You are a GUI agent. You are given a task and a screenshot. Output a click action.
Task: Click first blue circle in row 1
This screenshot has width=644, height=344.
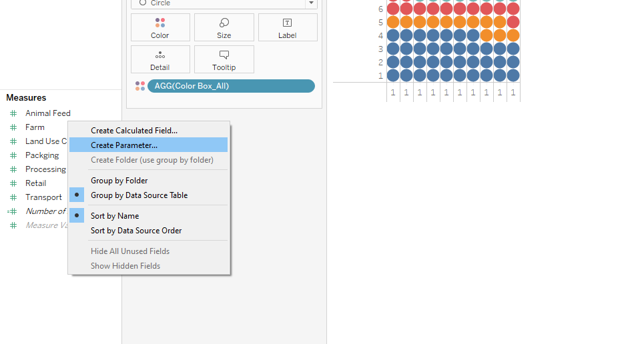point(393,75)
